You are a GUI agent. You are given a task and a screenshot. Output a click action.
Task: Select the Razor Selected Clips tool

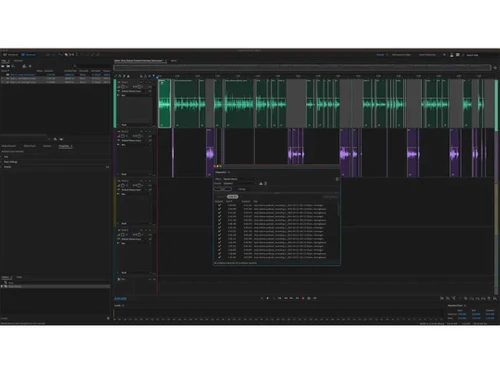click(66, 55)
